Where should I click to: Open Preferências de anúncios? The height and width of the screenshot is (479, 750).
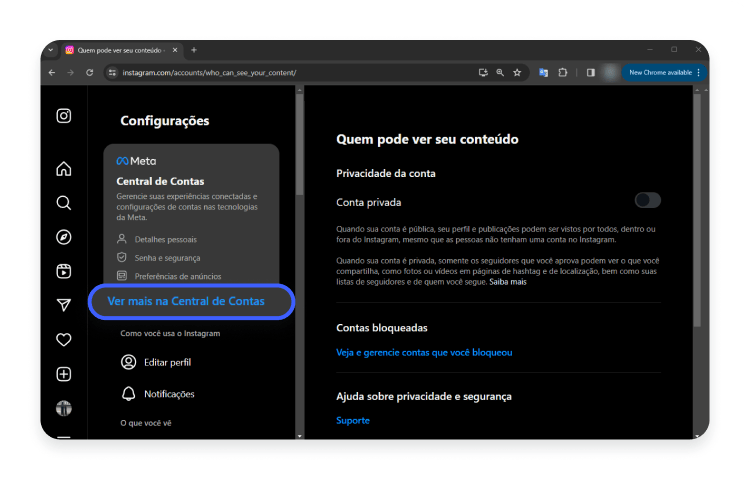[x=178, y=276]
